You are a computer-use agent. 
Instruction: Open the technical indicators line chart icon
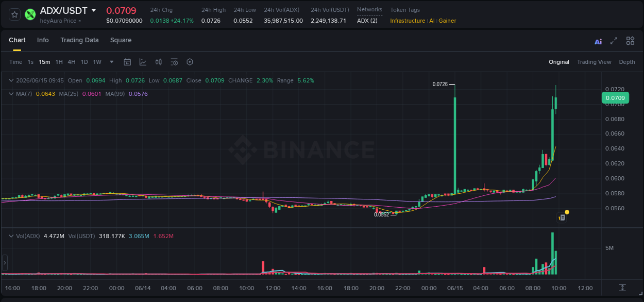click(x=143, y=62)
